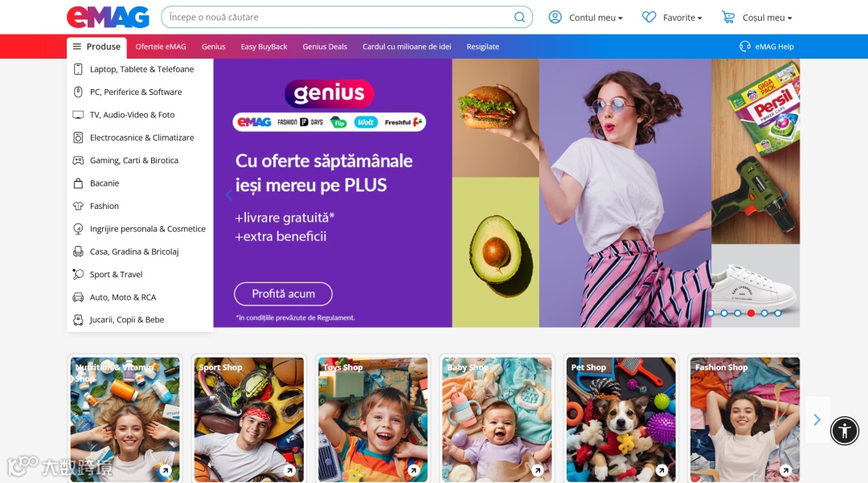Expand the Coșul meu dropdown
Screen dimensions: 868x483
click(x=768, y=18)
